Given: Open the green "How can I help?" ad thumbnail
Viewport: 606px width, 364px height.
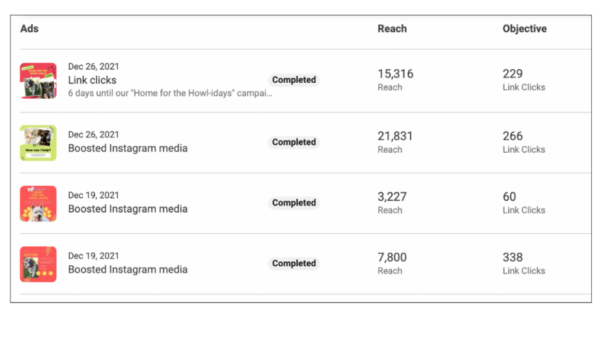Looking at the screenshot, I should [x=38, y=143].
